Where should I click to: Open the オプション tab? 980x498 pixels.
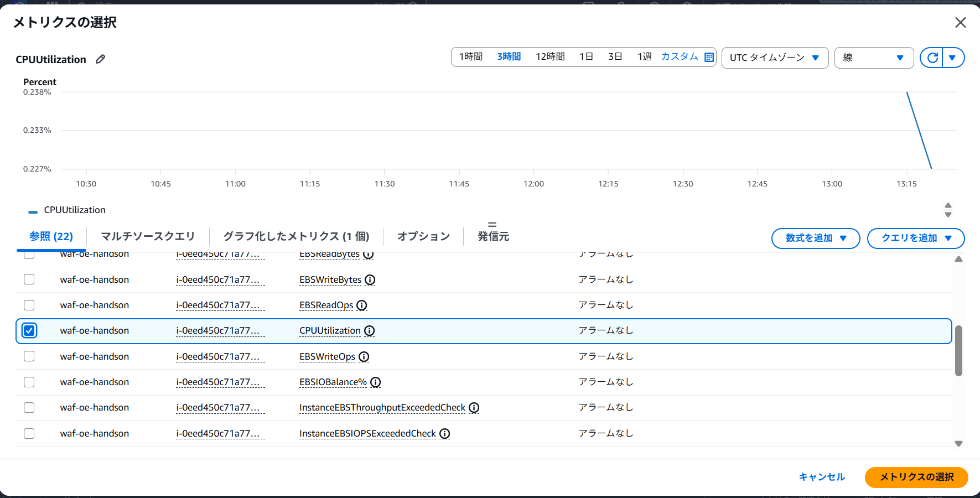[x=423, y=236]
